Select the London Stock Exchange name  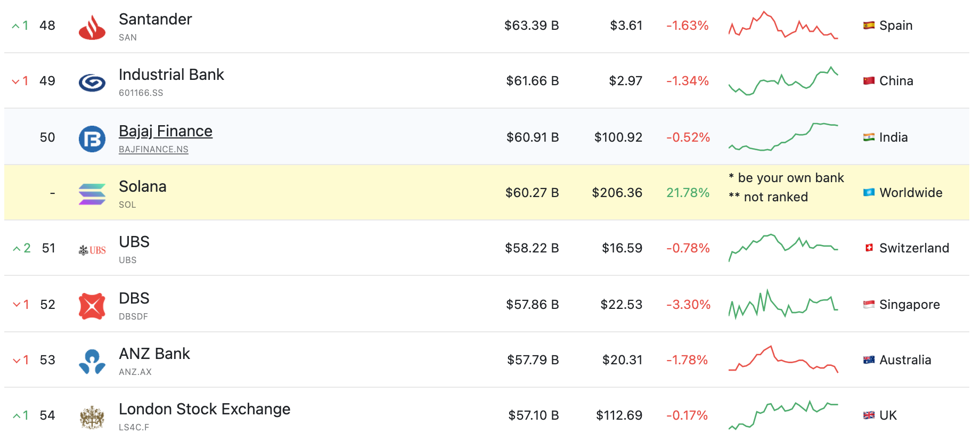click(x=205, y=409)
